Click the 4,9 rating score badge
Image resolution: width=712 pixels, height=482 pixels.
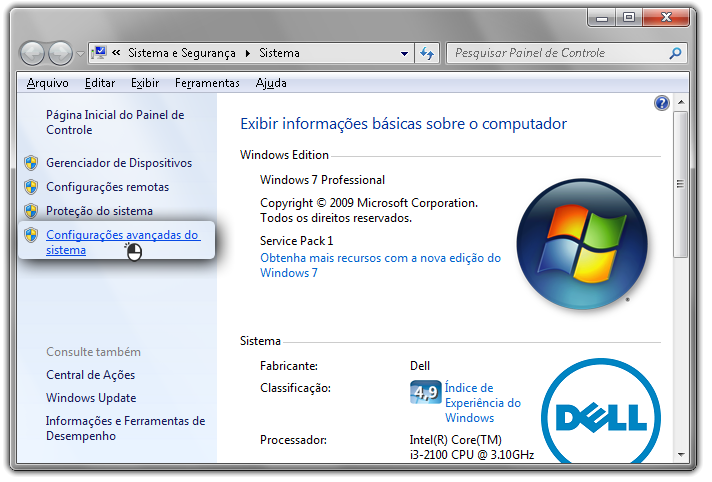click(425, 392)
